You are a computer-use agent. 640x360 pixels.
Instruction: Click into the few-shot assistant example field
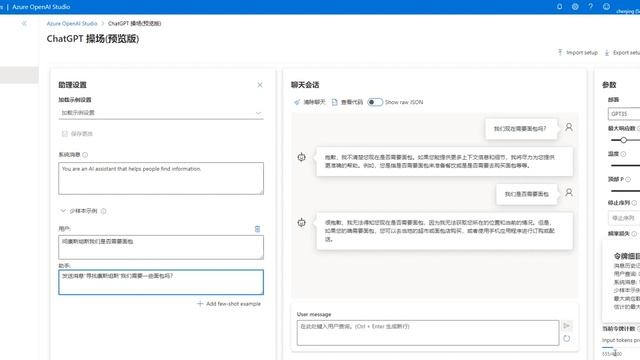161,282
